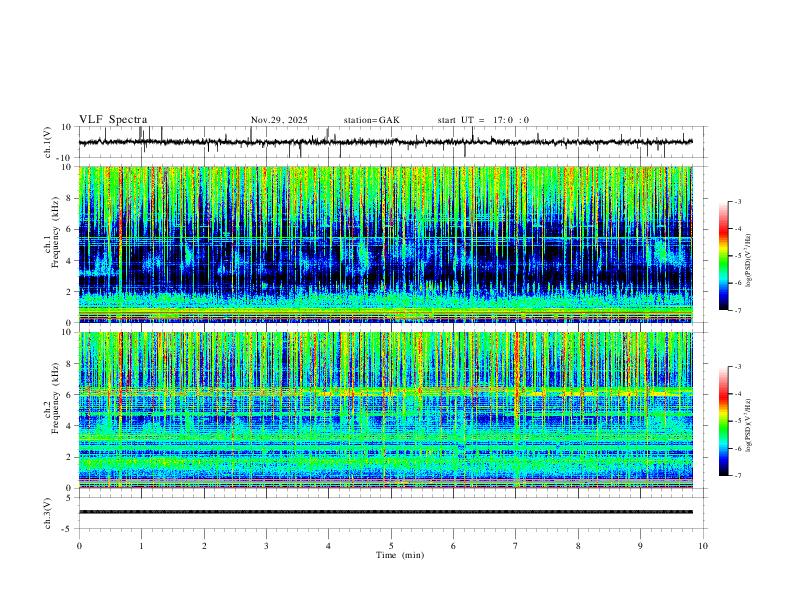Click the ch.2 "Frequency (kHz)" axis label
792x612 pixels.
coord(56,398)
